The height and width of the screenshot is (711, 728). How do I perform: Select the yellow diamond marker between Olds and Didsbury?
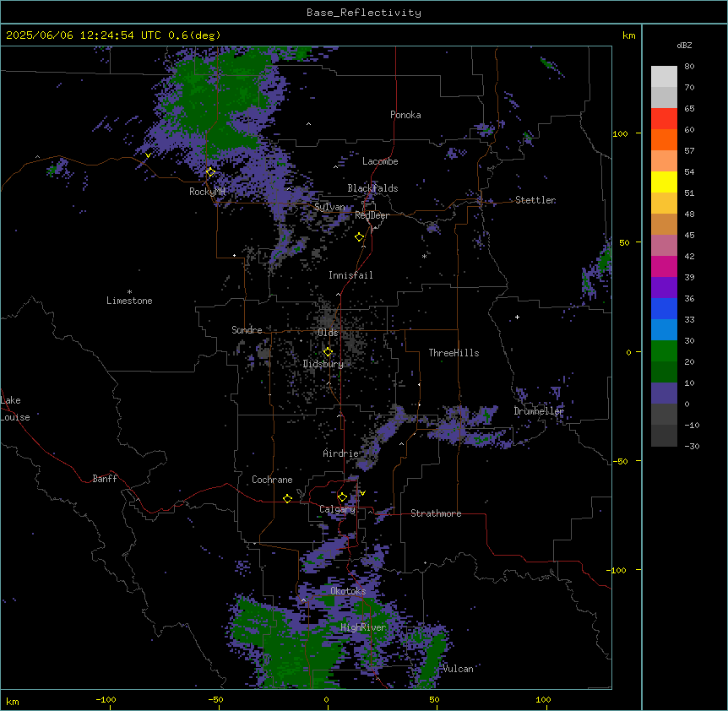coord(328,352)
